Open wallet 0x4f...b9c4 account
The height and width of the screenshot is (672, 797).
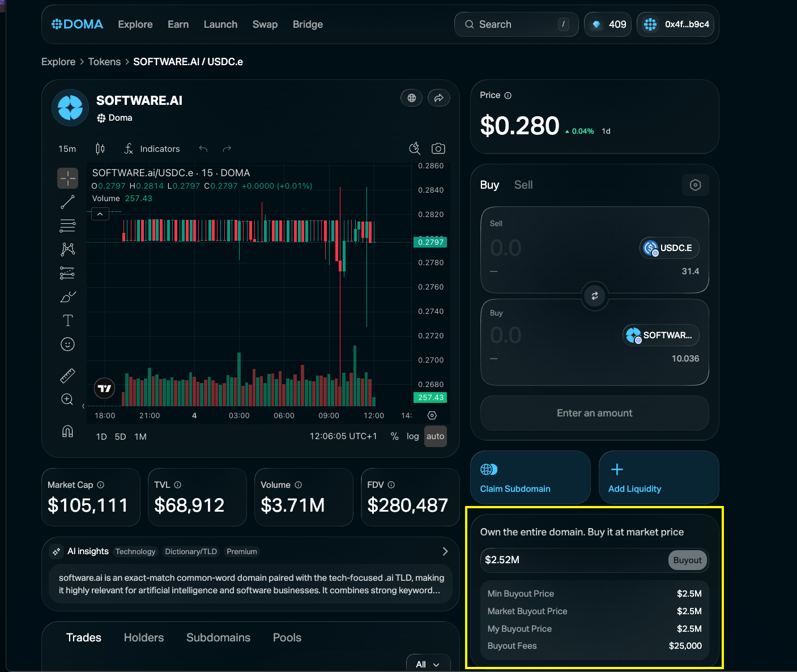click(675, 24)
